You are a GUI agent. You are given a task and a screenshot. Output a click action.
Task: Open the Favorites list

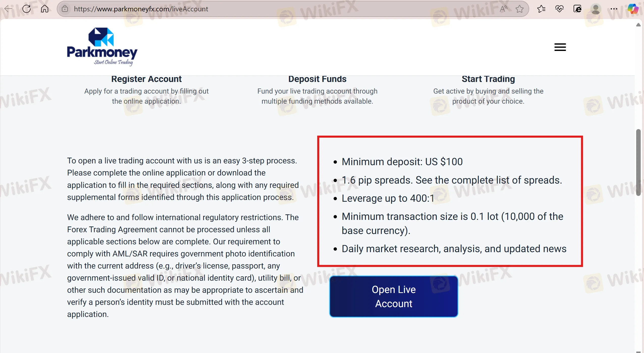coord(541,9)
